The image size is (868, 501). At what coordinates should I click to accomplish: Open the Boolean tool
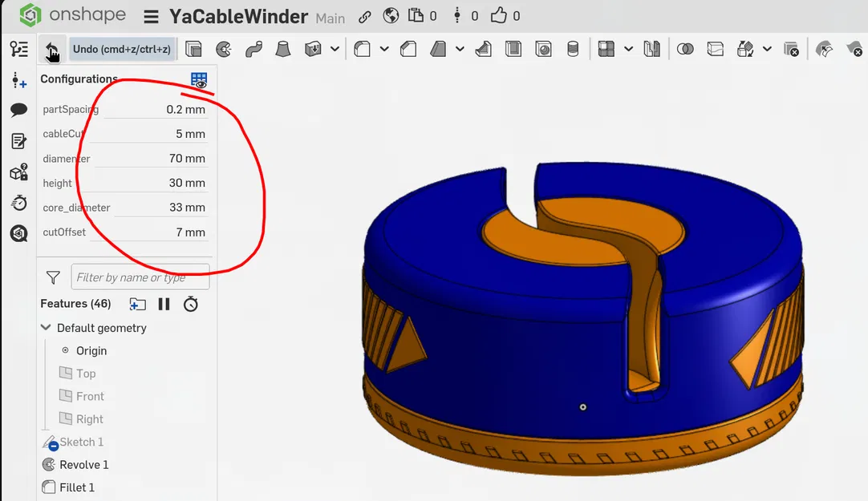pos(686,49)
